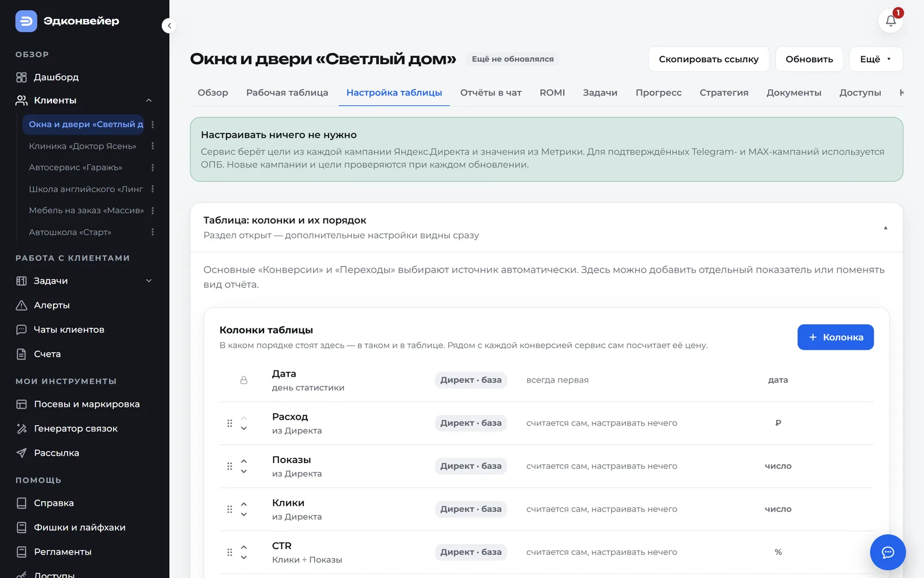Collapse the sidebar with the arrow button
Screen dimensions: 924x578
point(169,25)
